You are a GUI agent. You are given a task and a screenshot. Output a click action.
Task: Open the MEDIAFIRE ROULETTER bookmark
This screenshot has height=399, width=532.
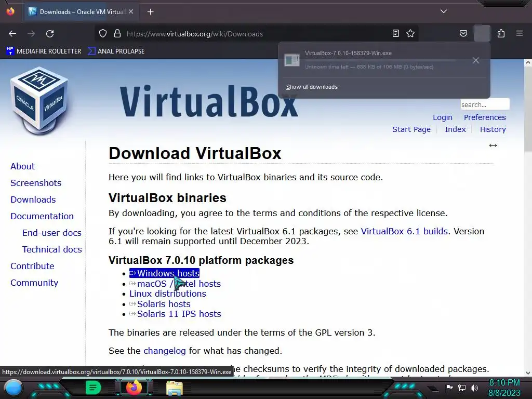44,51
